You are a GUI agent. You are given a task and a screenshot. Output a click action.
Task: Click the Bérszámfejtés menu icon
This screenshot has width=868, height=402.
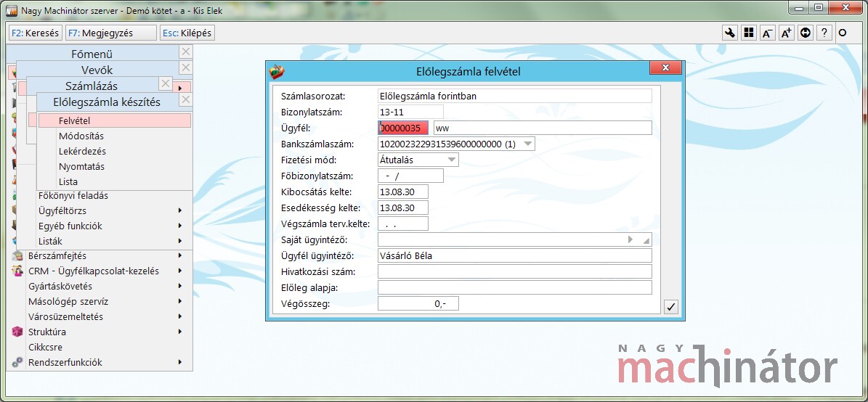pyautogui.click(x=17, y=255)
